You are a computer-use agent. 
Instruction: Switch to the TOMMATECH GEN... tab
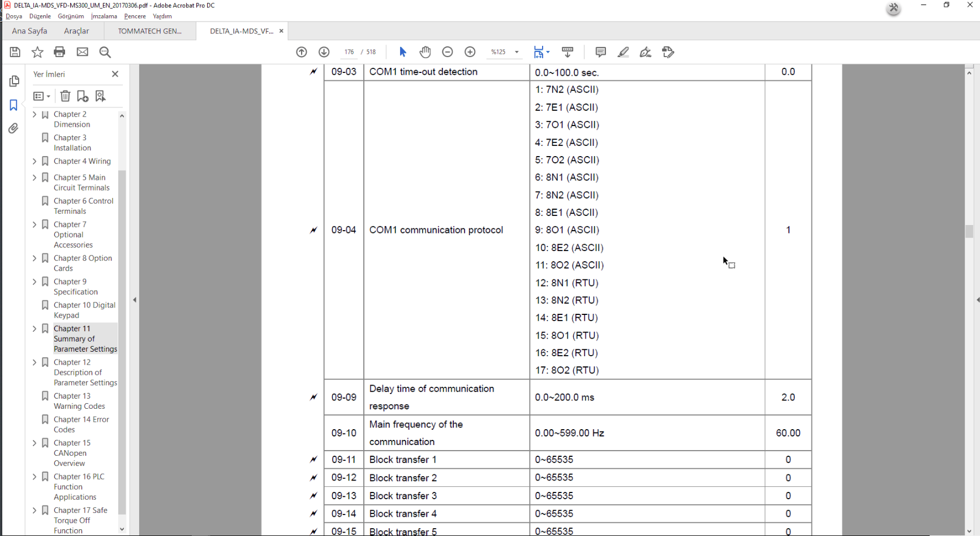(149, 31)
